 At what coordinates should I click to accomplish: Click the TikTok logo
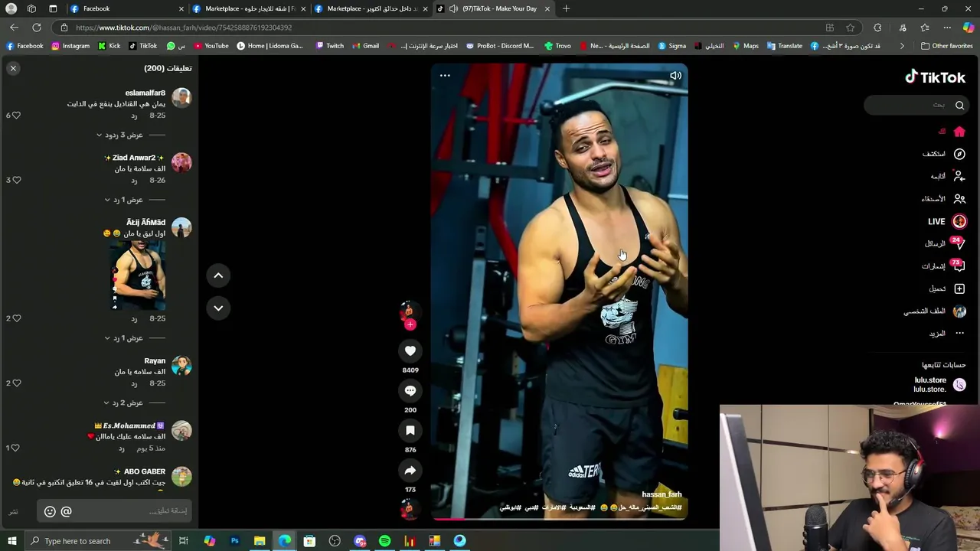coord(935,77)
